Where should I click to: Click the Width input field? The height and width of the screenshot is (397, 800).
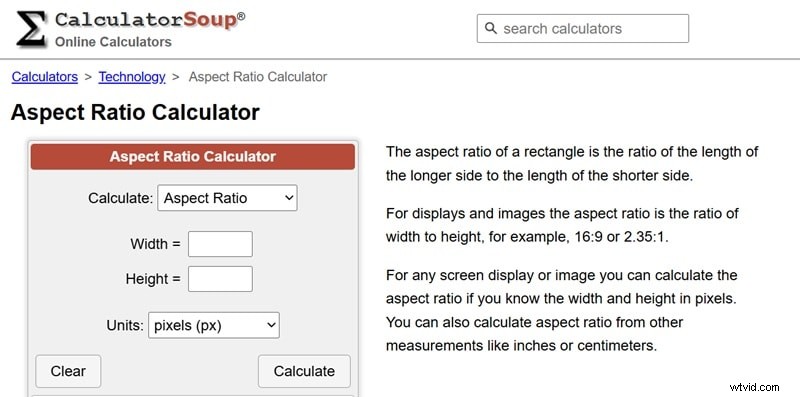click(220, 244)
